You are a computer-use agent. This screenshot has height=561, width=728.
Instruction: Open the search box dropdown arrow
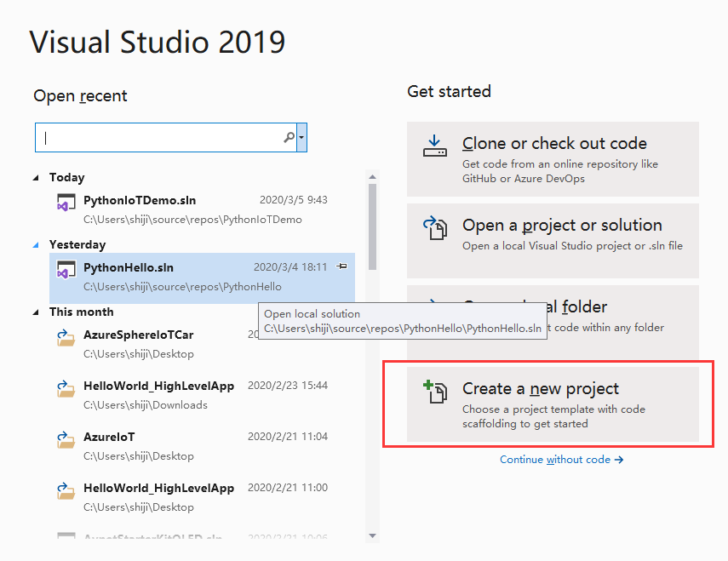(x=301, y=137)
